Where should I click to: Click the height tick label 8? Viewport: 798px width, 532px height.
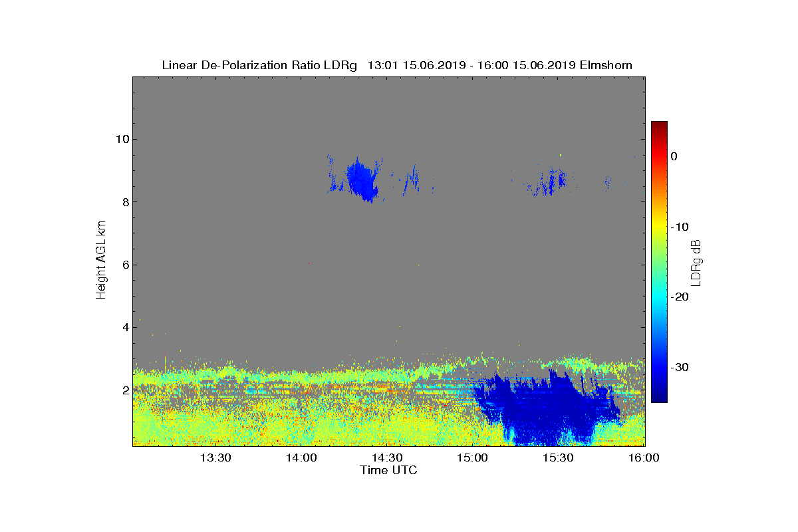[124, 202]
